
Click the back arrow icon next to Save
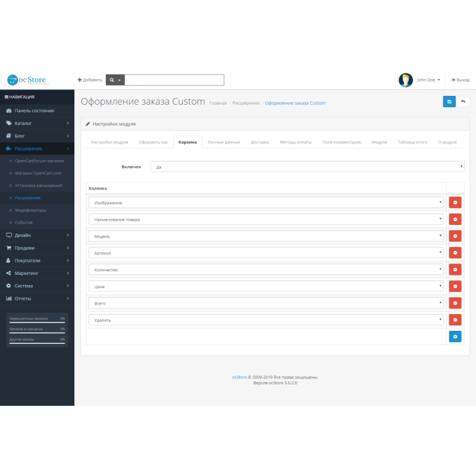point(464,102)
